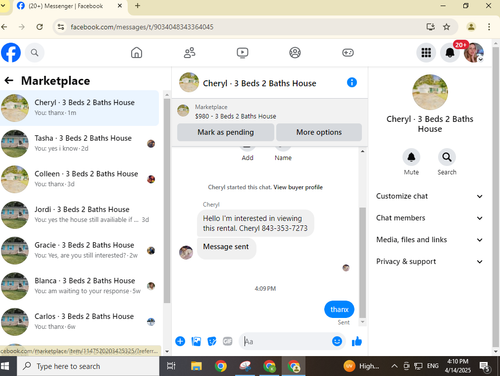This screenshot has width=500, height=376.
Task: Open account profile picture menu
Action: tap(474, 53)
